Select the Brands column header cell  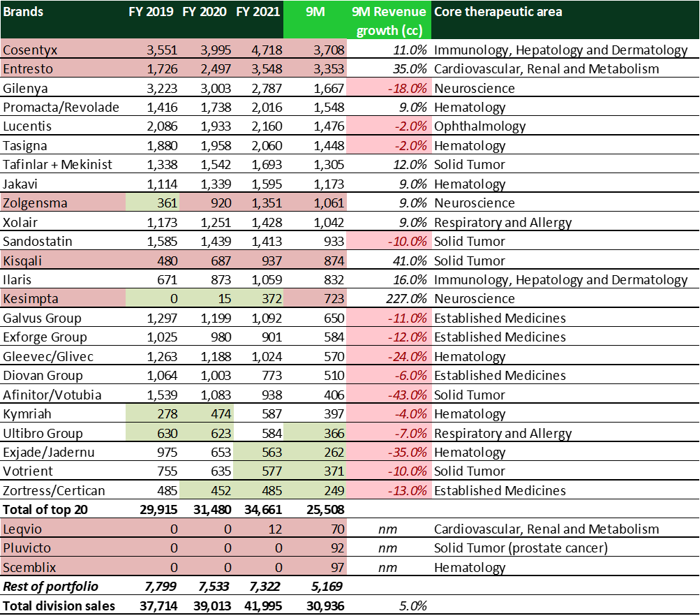click(x=24, y=12)
